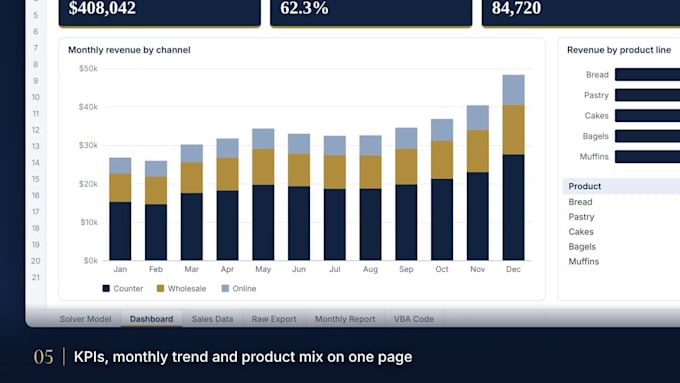Select the Muffins row in product table
Screen dimensions: 680x383
click(621, 262)
